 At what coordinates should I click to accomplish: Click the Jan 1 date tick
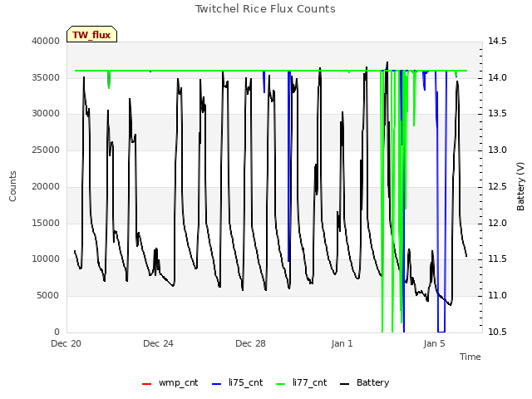pyautogui.click(x=342, y=343)
